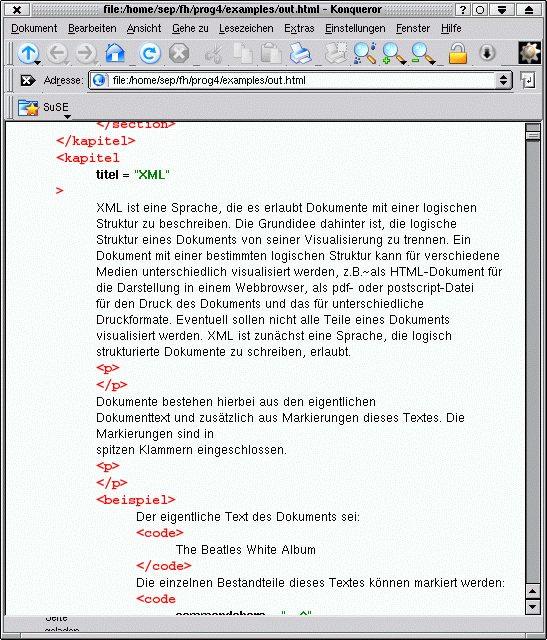Click line Der eigentliche Text des Dokuments sei

tap(248, 517)
